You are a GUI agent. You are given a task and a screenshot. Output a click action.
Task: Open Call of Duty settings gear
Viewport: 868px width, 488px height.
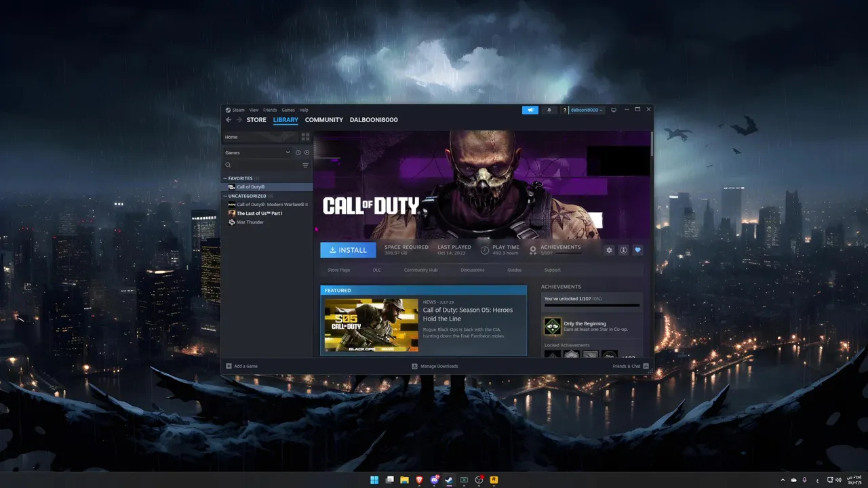point(609,250)
